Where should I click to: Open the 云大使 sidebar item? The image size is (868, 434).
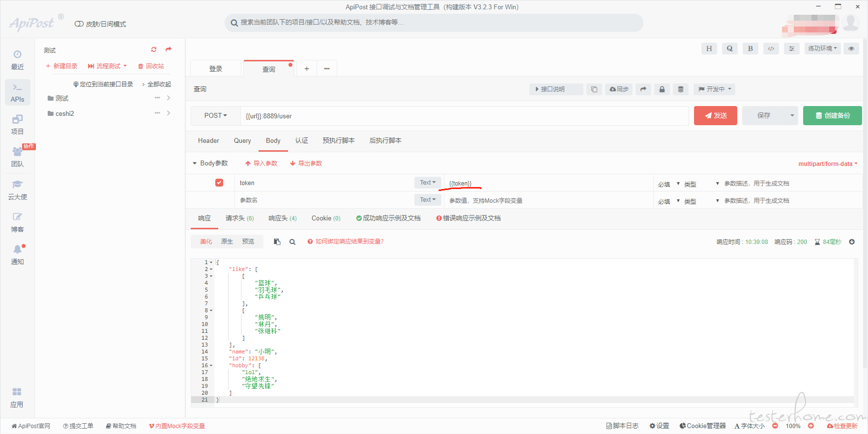(x=17, y=190)
